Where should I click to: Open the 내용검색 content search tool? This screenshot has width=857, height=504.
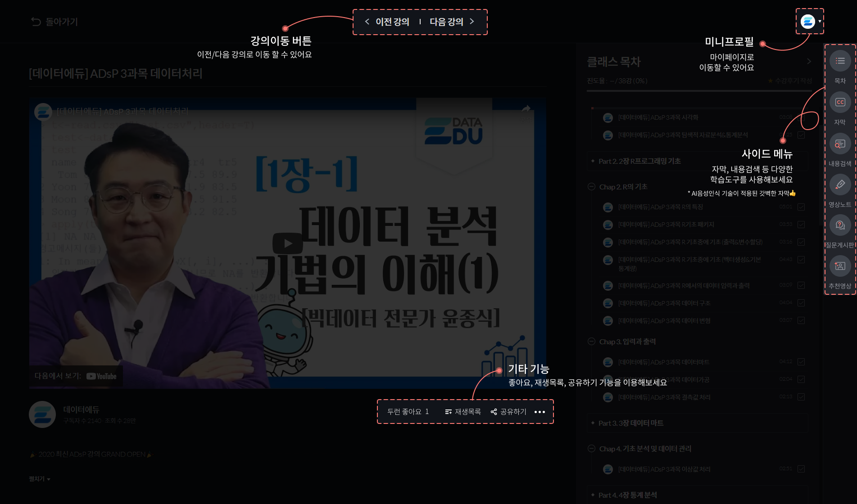pos(840,144)
